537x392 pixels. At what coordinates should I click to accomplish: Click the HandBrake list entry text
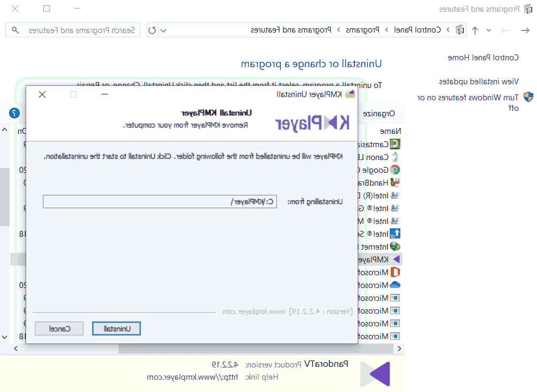point(373,182)
